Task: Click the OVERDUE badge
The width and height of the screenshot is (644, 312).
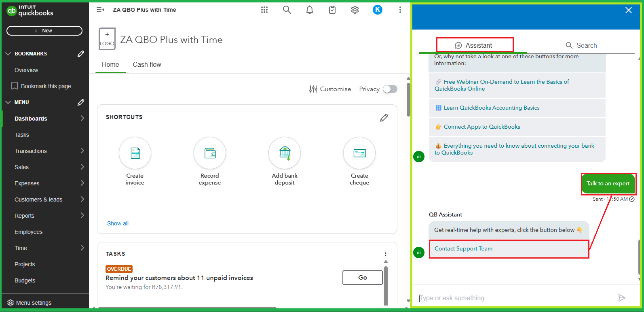Action: point(119,269)
